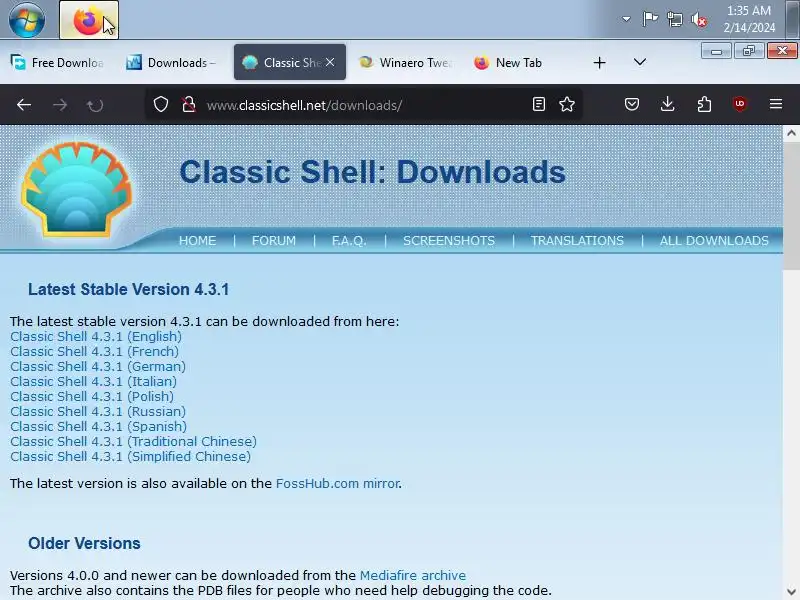Click the network tray icon
This screenshot has width=800, height=600.
coord(674,20)
